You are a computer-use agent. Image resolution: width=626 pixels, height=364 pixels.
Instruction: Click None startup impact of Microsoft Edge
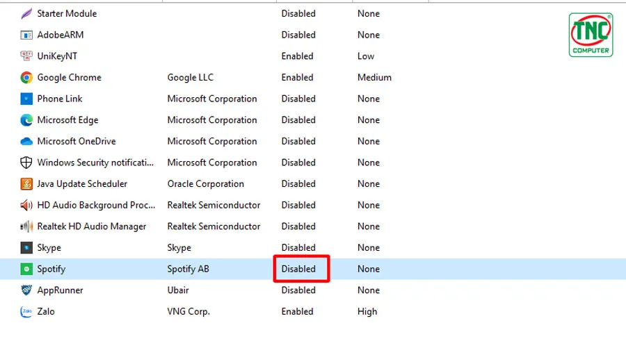[369, 120]
